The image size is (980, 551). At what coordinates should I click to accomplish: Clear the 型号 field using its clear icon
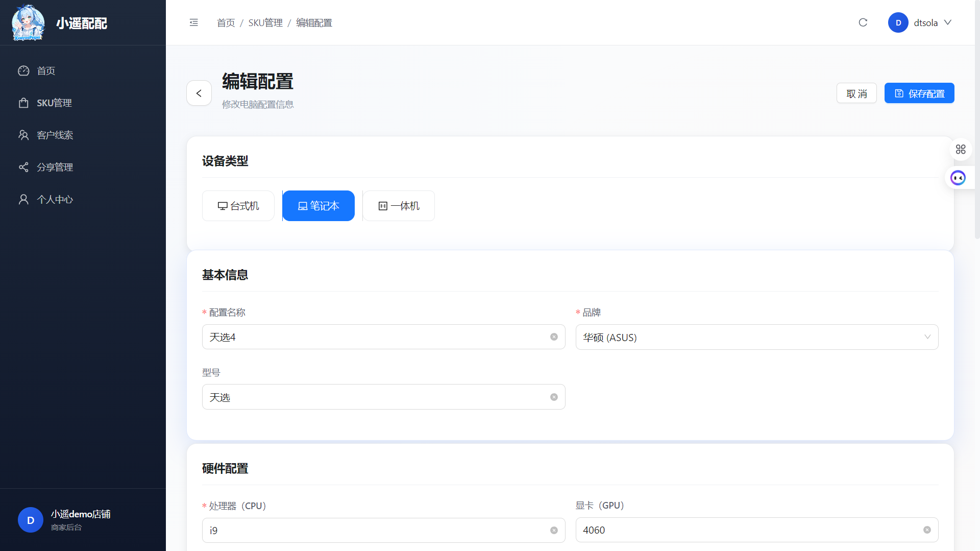click(x=554, y=397)
